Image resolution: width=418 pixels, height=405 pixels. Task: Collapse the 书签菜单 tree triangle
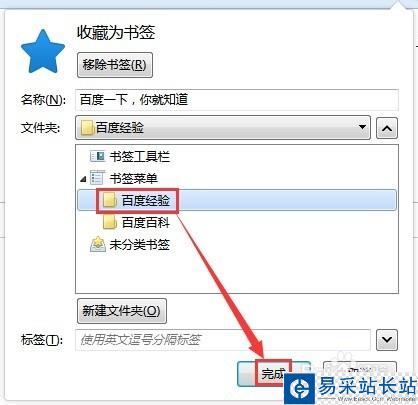pyautogui.click(x=83, y=179)
